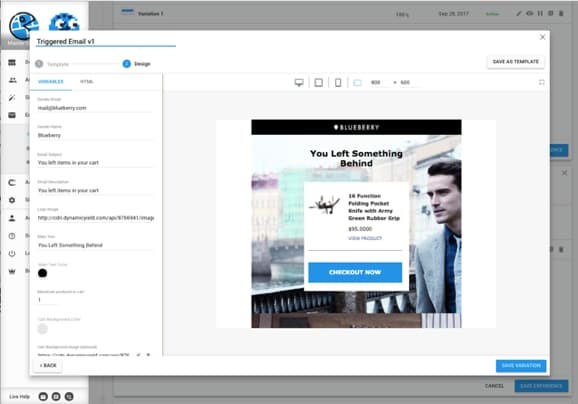578x404 pixels.
Task: Click View Product link in preview
Action: [365, 238]
